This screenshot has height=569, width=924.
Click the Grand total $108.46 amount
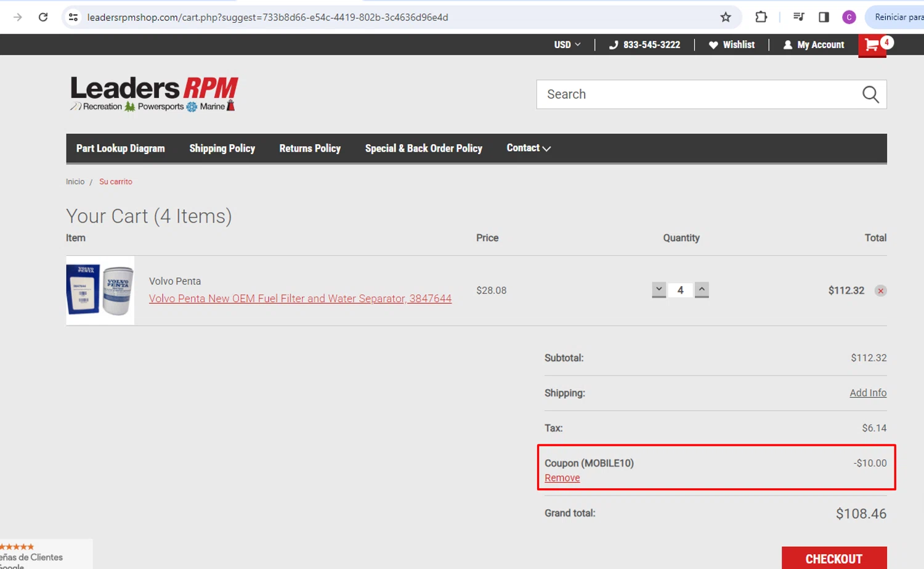[x=861, y=514]
